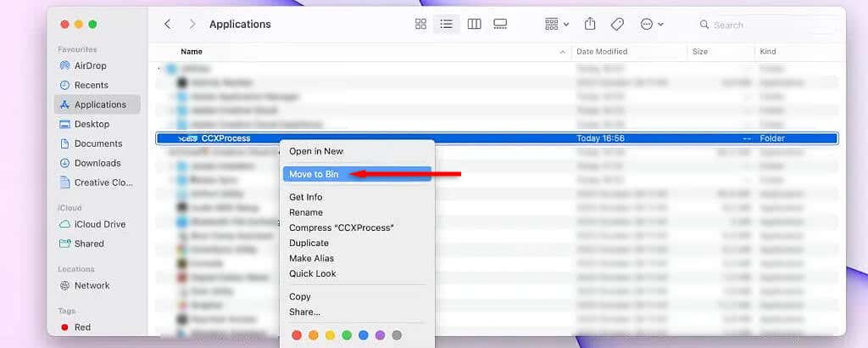Switch to column view
The height and width of the screenshot is (348, 868).
pos(474,24)
